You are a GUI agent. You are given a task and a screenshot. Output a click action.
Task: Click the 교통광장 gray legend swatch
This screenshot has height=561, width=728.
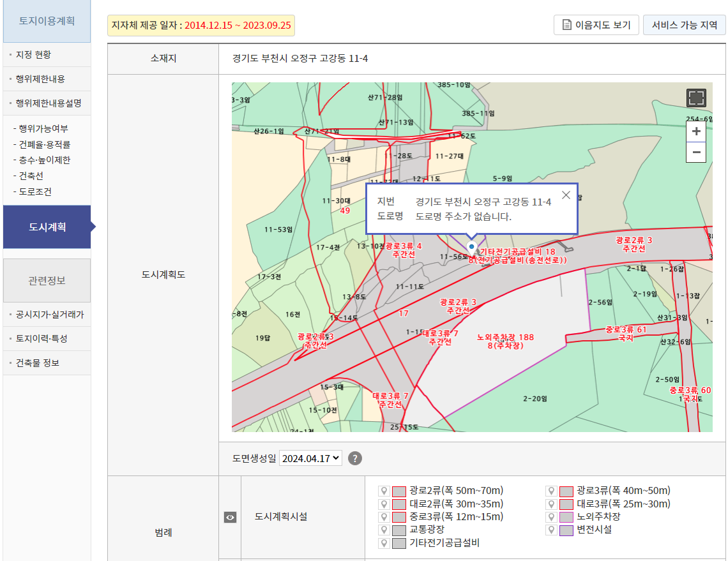(x=399, y=530)
